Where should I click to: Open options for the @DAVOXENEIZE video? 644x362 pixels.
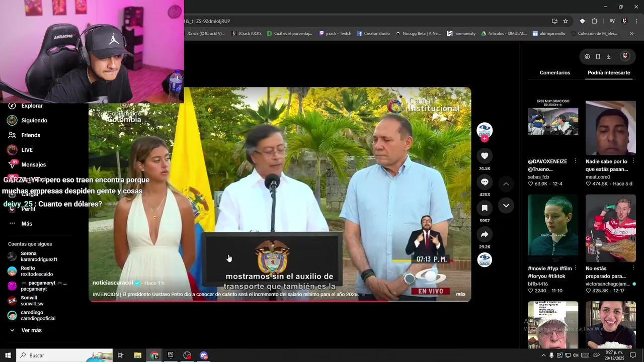(x=576, y=161)
